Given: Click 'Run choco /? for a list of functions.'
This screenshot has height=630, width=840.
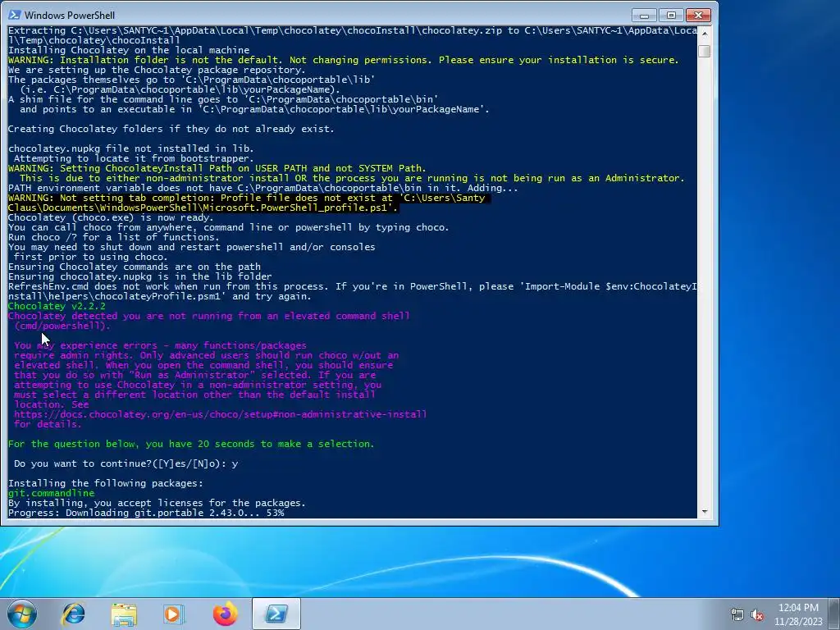Looking at the screenshot, I should tap(113, 237).
